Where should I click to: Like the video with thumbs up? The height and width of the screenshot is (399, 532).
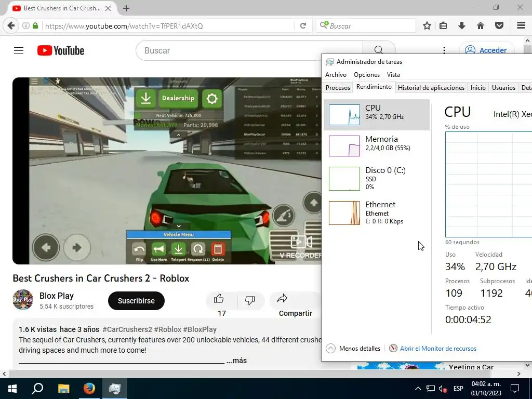pyautogui.click(x=219, y=299)
